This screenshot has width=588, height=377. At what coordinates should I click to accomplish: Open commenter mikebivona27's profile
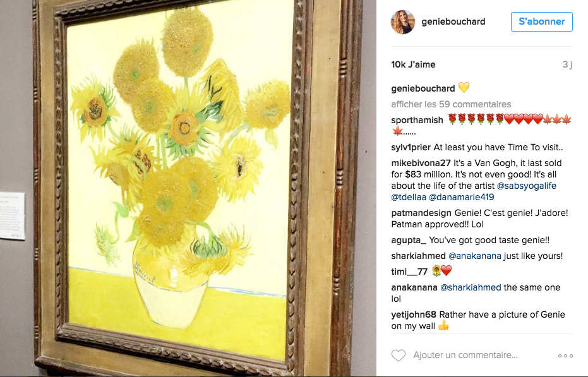[421, 163]
